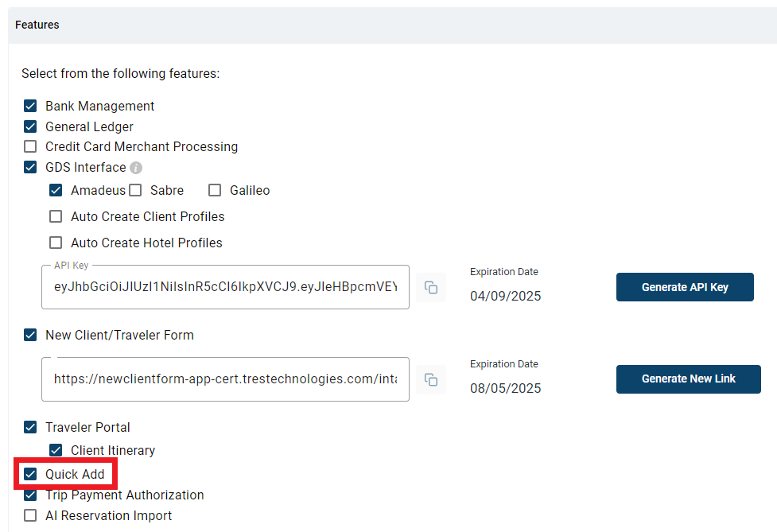Click the info icon next to GDS Interface
Image resolution: width=777 pixels, height=532 pixels.
tap(135, 167)
